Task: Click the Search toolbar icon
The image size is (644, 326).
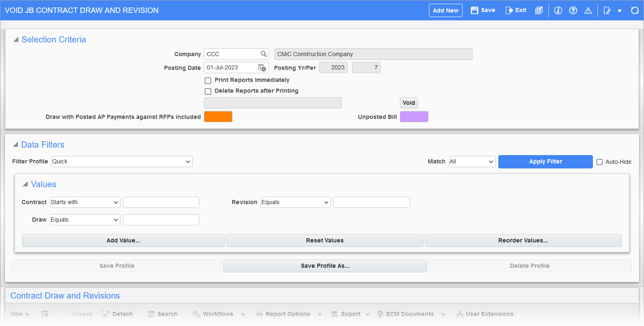Action: (151, 314)
